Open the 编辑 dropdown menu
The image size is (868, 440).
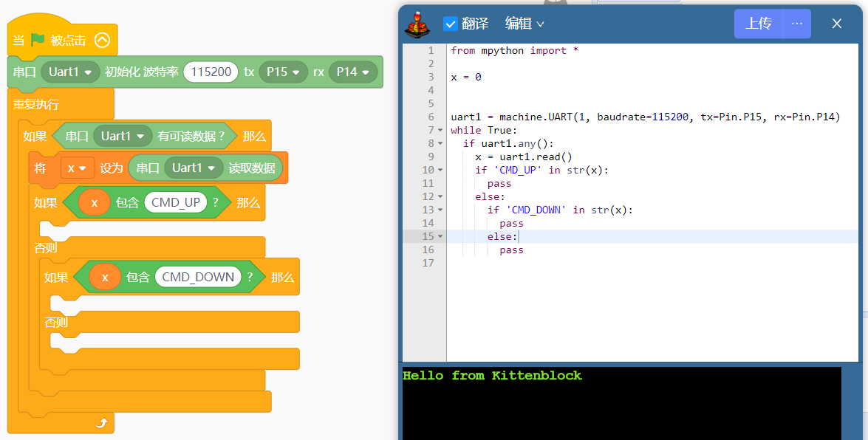[524, 24]
